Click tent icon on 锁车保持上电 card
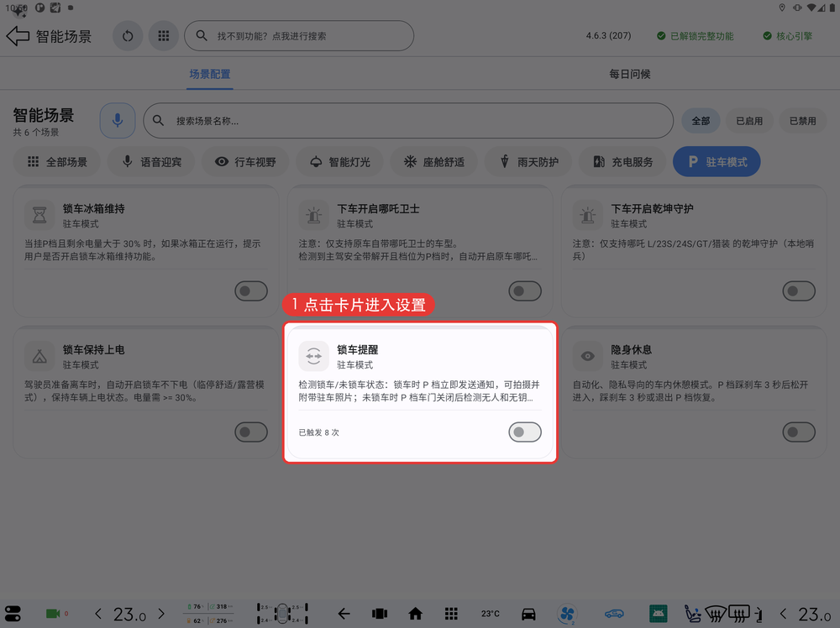Viewport: 840px width, 628px height. [x=39, y=356]
